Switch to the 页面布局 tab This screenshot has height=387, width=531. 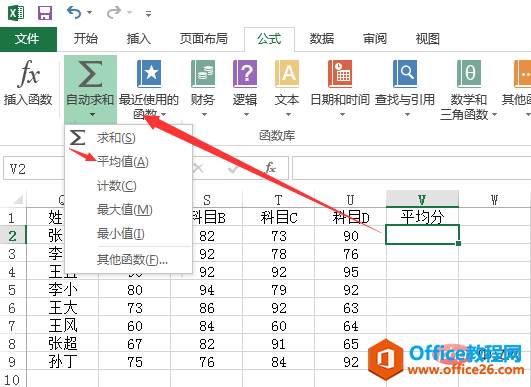coord(204,39)
